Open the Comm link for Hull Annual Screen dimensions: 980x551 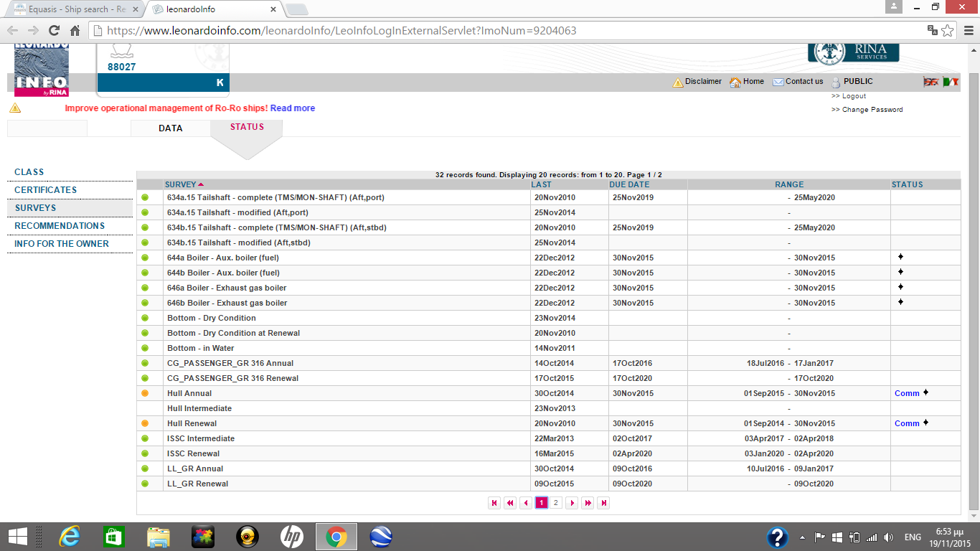click(x=907, y=393)
